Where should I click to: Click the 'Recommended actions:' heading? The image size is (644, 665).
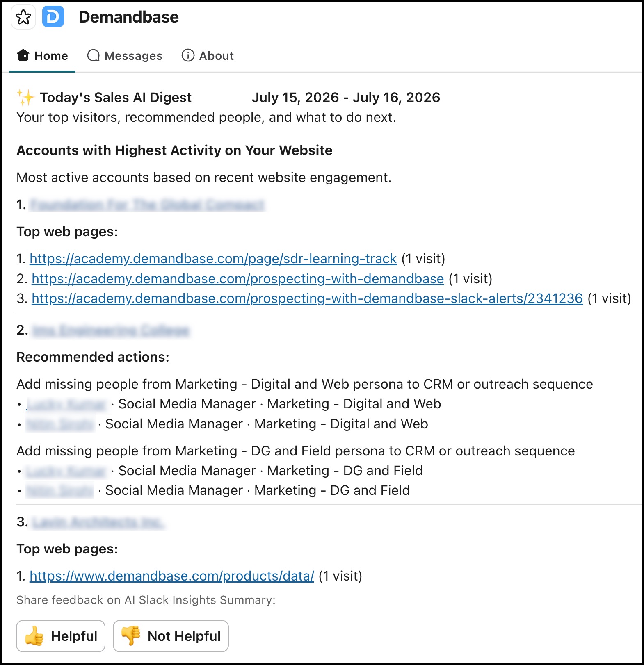point(93,357)
